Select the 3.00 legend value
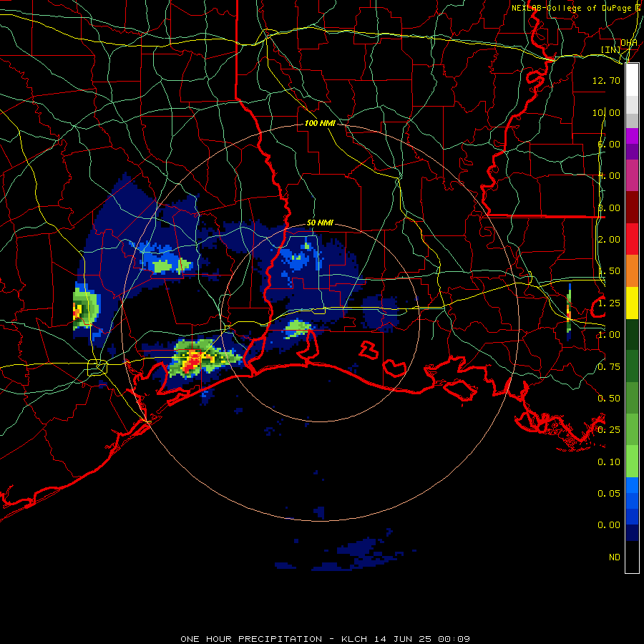Image resolution: width=644 pixels, height=644 pixels. 609,208
